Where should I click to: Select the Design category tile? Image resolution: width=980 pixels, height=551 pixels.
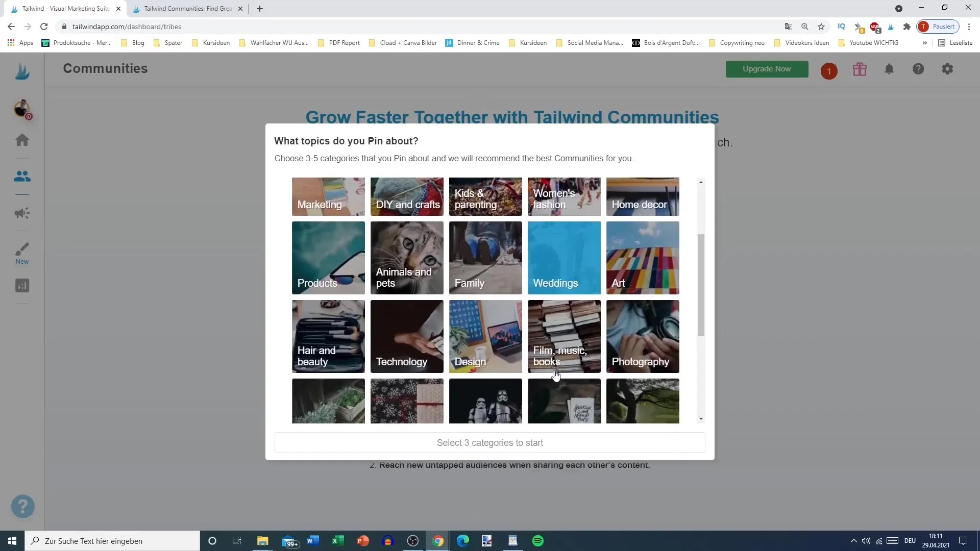pyautogui.click(x=485, y=336)
